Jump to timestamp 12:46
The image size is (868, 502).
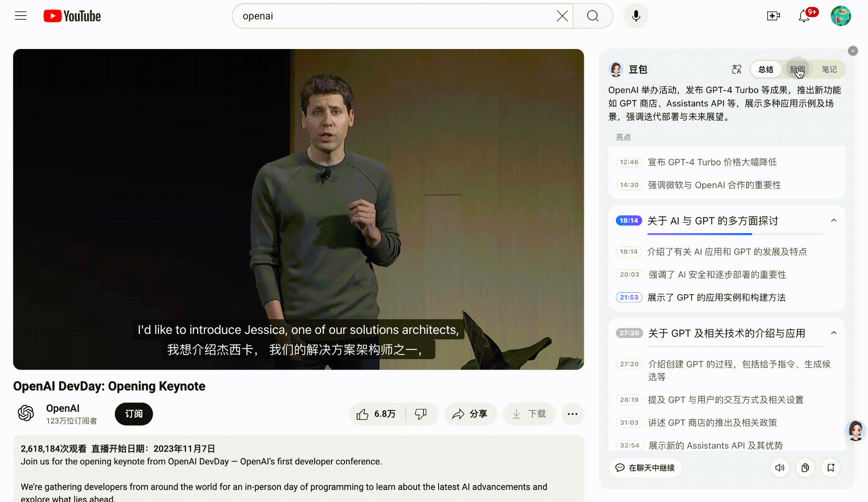629,162
